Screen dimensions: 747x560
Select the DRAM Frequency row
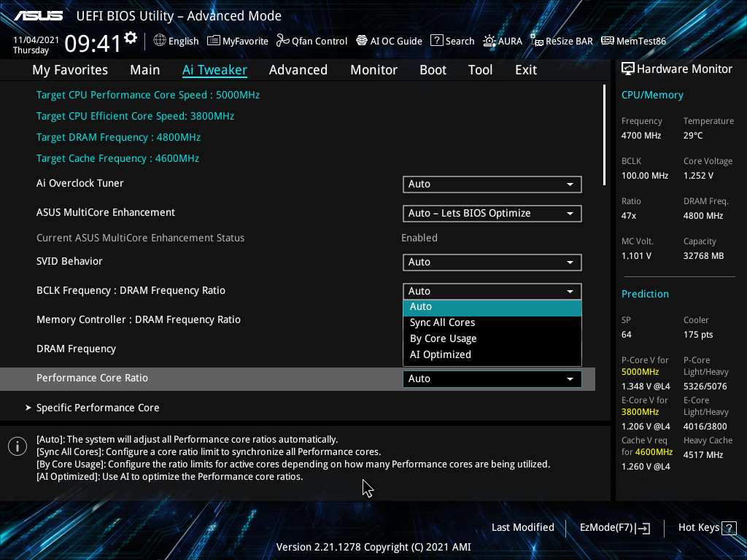[76, 349]
